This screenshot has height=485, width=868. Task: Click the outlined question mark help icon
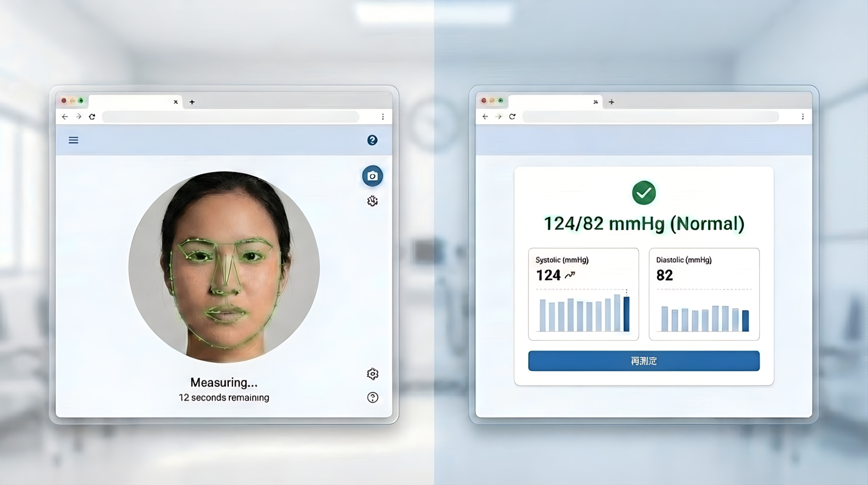click(x=372, y=397)
